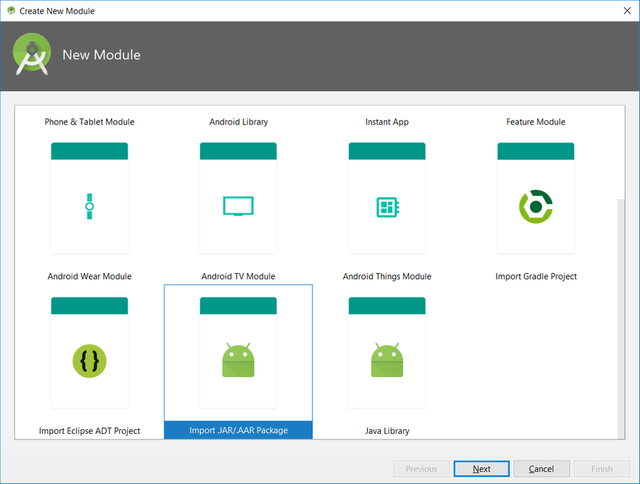The height and width of the screenshot is (484, 640).
Task: Select the Android Wear watch icon tile
Action: pos(89,206)
